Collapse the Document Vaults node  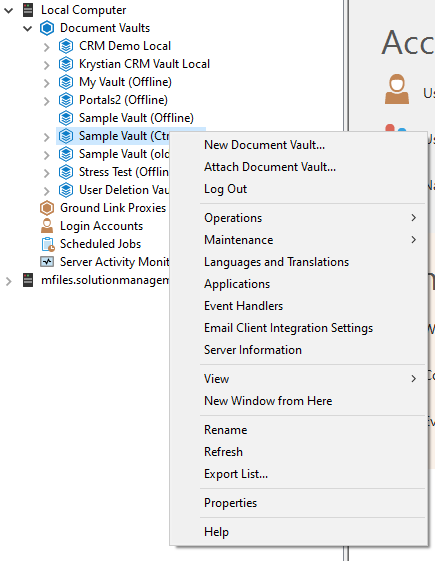(x=28, y=28)
